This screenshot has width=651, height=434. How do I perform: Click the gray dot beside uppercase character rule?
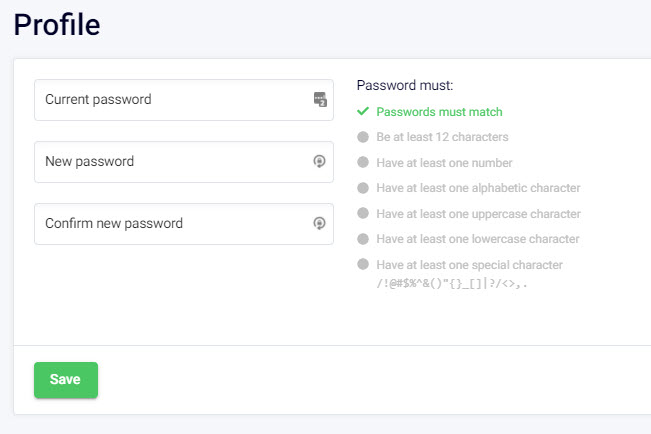(363, 214)
